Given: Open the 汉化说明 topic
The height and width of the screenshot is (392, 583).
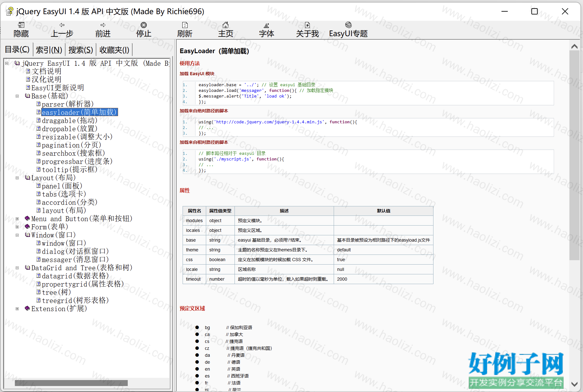Looking at the screenshot, I should click(46, 80).
